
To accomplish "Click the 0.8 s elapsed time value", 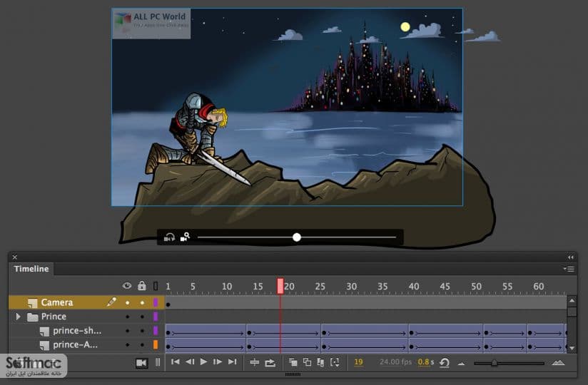I will (426, 362).
